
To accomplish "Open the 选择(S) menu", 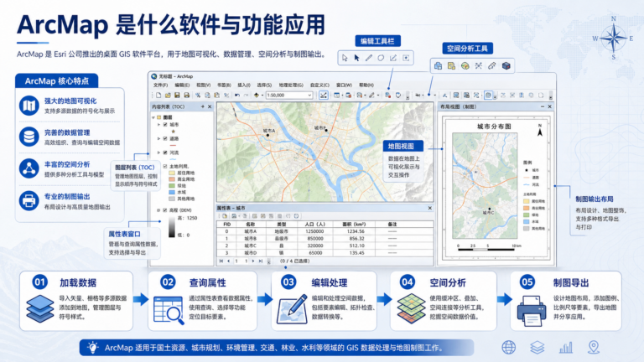I will point(264,85).
